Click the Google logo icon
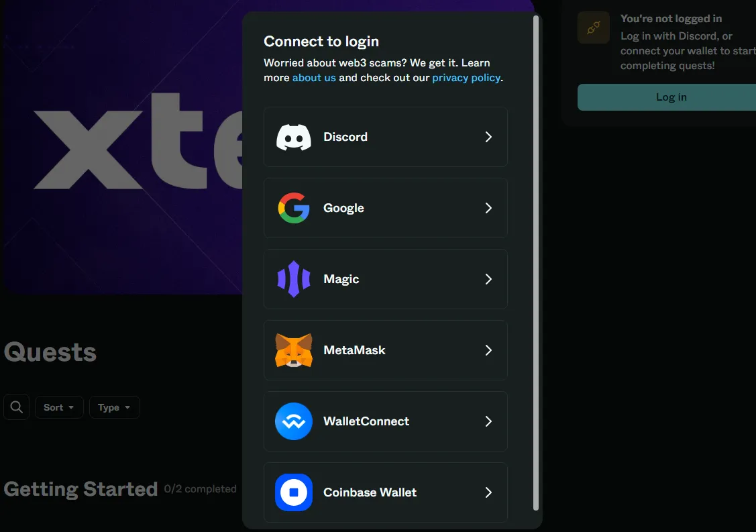Image resolution: width=756 pixels, height=532 pixels. 294,208
